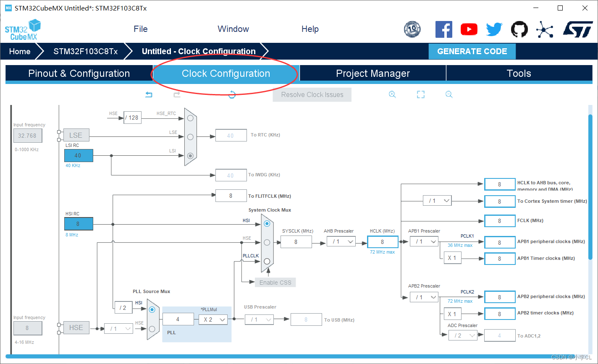The image size is (598, 364).
Task: Click the PLL input value 4 field
Action: pyautogui.click(x=178, y=319)
